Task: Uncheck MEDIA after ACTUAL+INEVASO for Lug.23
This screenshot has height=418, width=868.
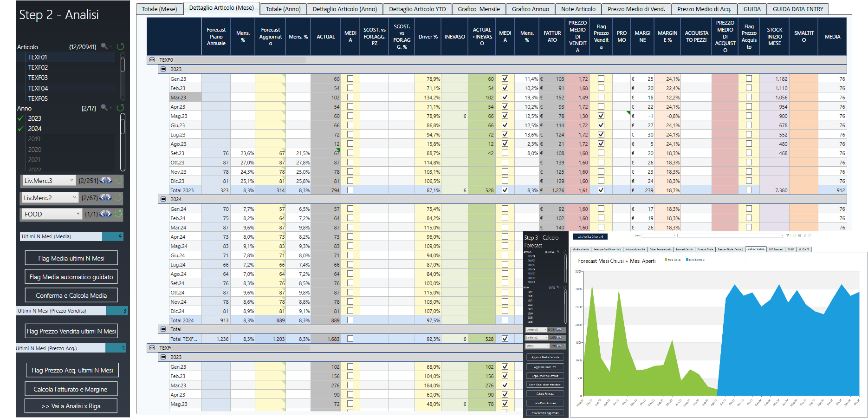Action: (505, 134)
